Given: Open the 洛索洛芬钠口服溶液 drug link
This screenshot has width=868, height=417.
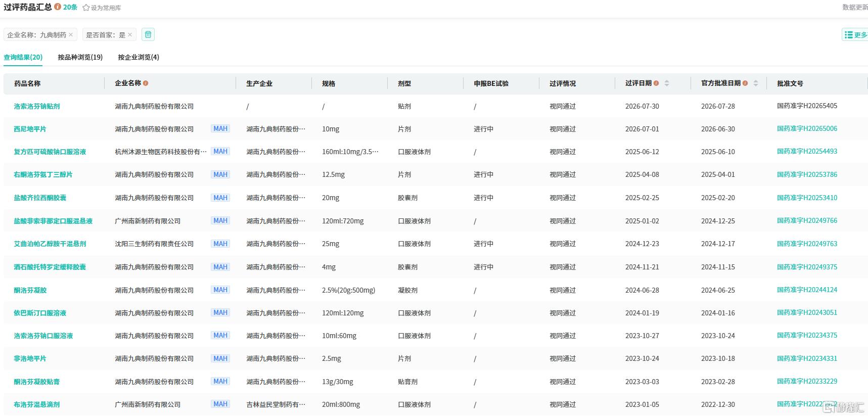Looking at the screenshot, I should pos(43,336).
